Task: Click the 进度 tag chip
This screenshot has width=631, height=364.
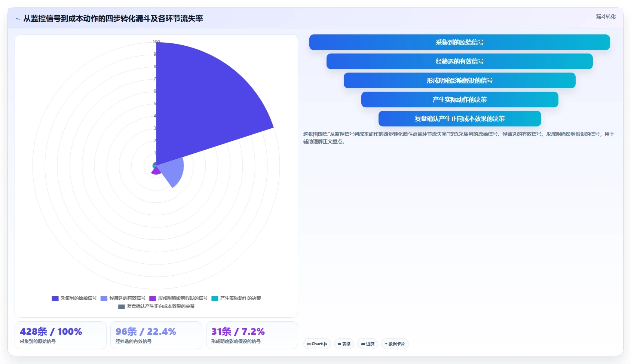Action: click(367, 344)
